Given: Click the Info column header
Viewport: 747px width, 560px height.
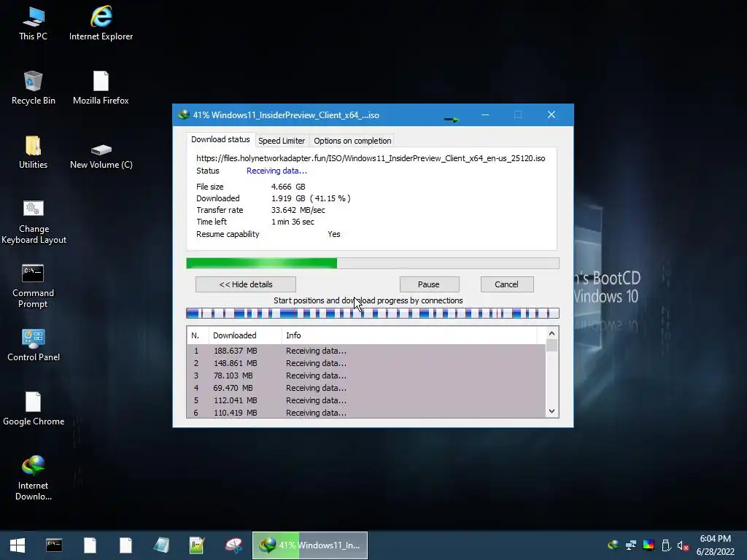Looking at the screenshot, I should click(x=409, y=335).
